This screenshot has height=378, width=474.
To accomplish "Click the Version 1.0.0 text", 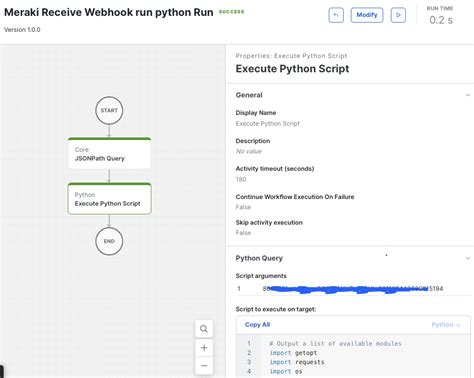I will pos(22,30).
